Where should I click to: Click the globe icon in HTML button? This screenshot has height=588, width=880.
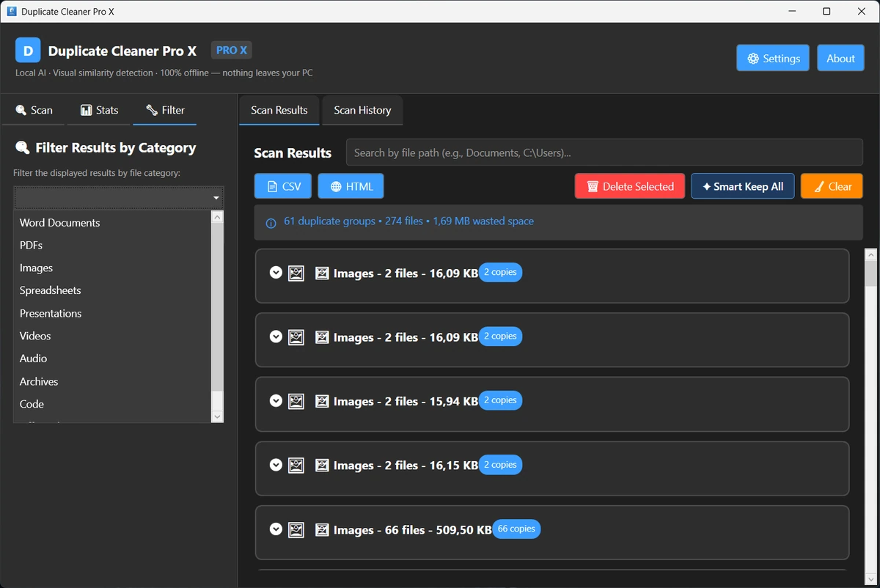click(336, 186)
